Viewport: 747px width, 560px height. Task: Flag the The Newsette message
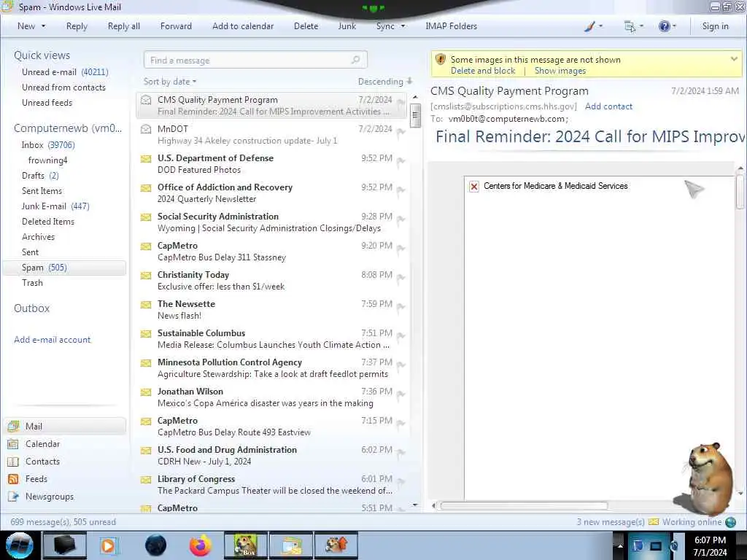[401, 308]
